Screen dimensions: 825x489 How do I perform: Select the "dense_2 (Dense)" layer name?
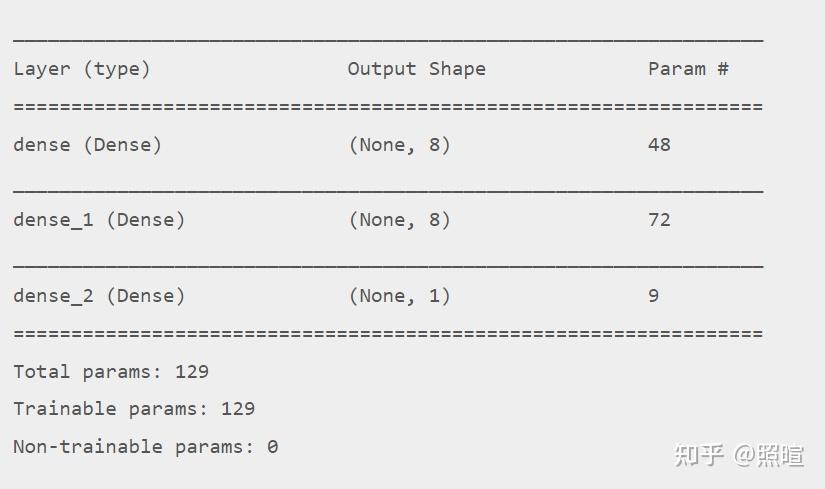coord(99,296)
